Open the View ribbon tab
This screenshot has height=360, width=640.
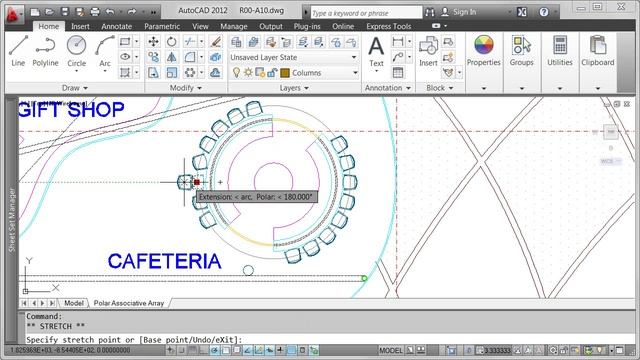coord(200,26)
